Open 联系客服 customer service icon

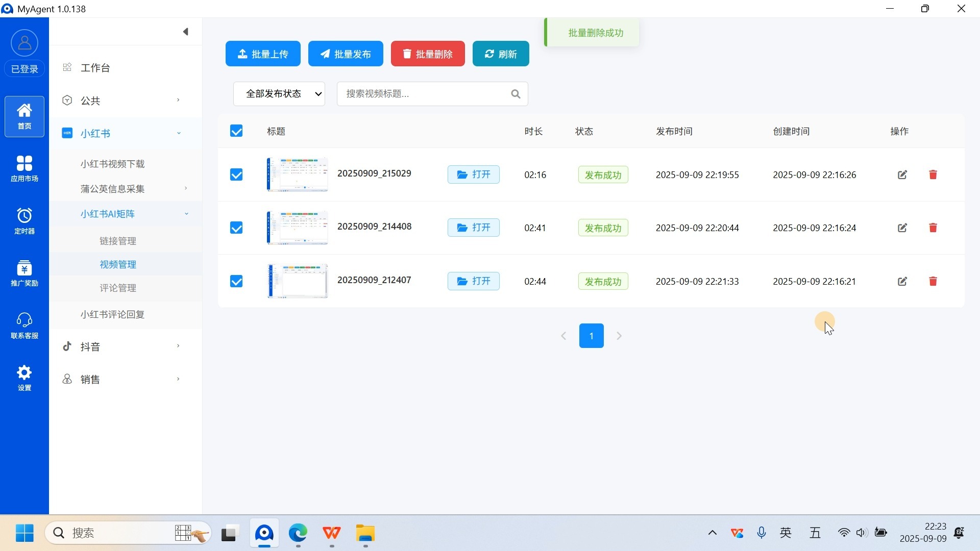pyautogui.click(x=24, y=325)
